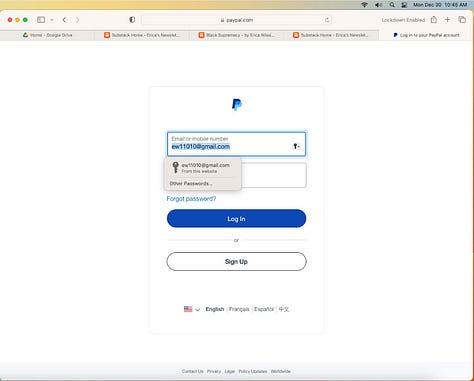
Task: Open the US flag country selector
Action: [192, 309]
